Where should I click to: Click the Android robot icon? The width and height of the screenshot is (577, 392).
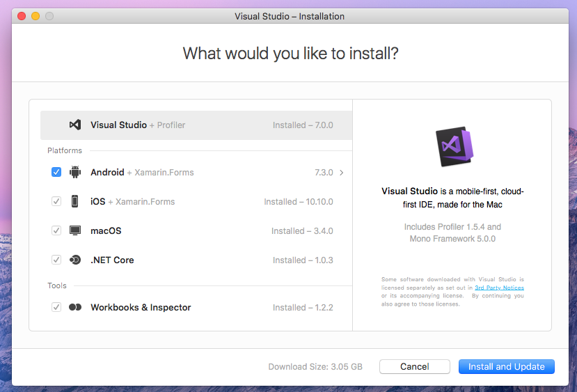(x=75, y=173)
